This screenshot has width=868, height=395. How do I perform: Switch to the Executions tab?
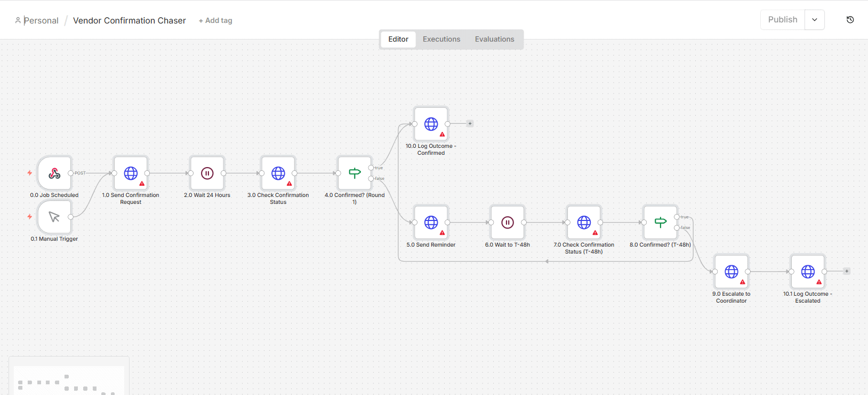tap(441, 39)
